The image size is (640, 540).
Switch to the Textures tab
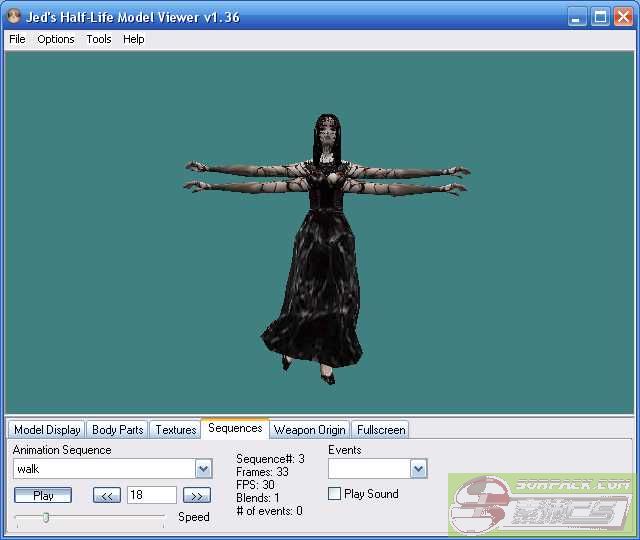pos(176,430)
